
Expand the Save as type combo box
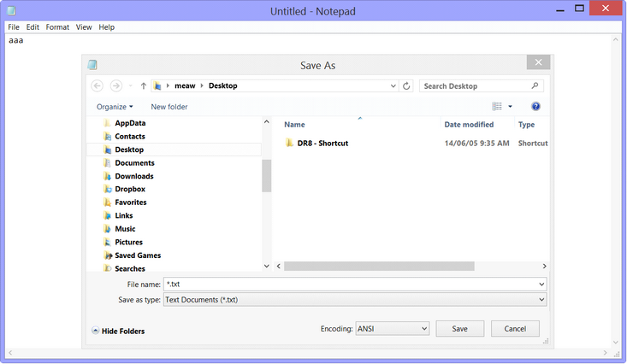[x=541, y=300]
